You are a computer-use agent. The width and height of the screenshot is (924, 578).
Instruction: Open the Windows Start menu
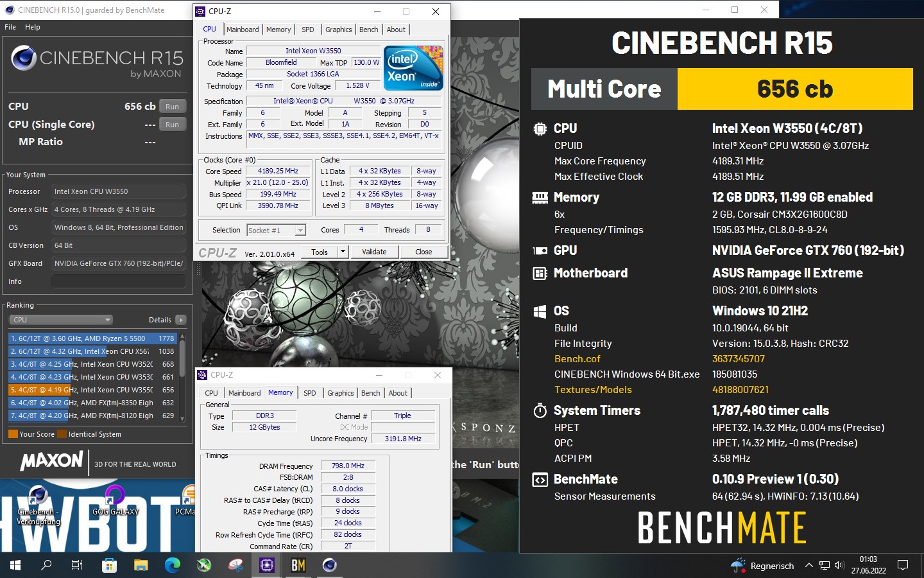click(x=15, y=565)
